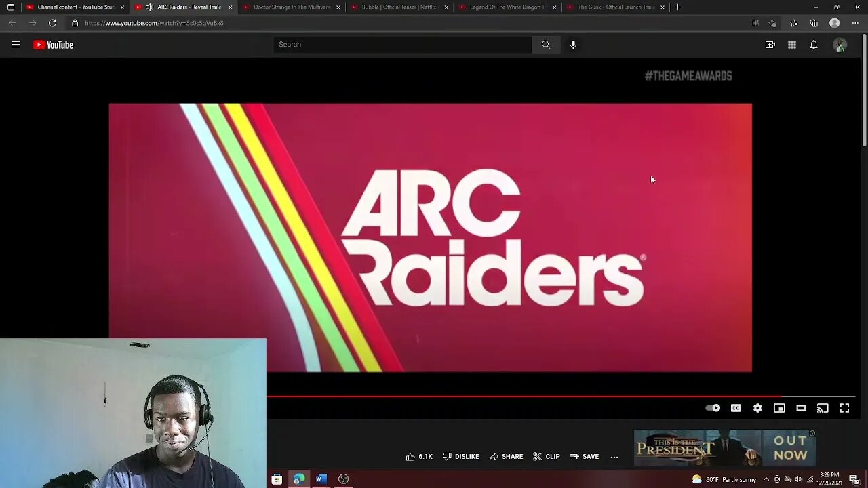
Task: Click inside the YouTube Search field
Action: (403, 45)
